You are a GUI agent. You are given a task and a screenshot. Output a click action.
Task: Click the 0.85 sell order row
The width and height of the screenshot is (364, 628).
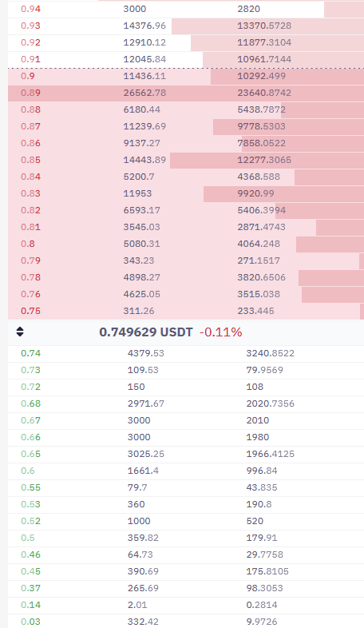click(x=186, y=160)
